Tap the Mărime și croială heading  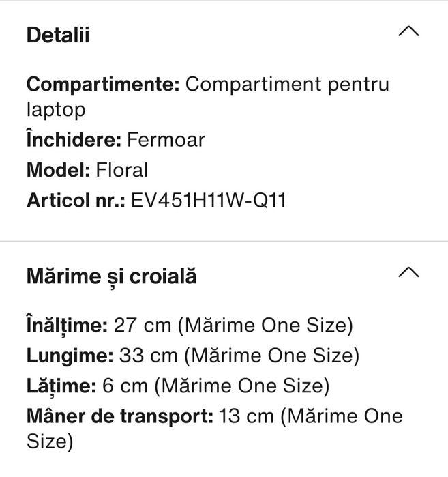click(x=111, y=276)
